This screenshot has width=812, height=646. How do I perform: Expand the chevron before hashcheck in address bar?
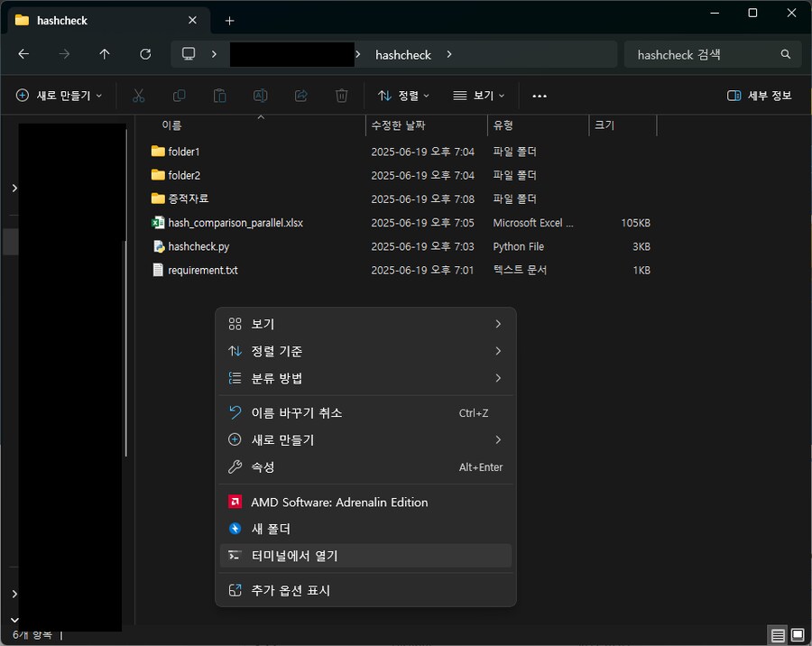(x=358, y=54)
